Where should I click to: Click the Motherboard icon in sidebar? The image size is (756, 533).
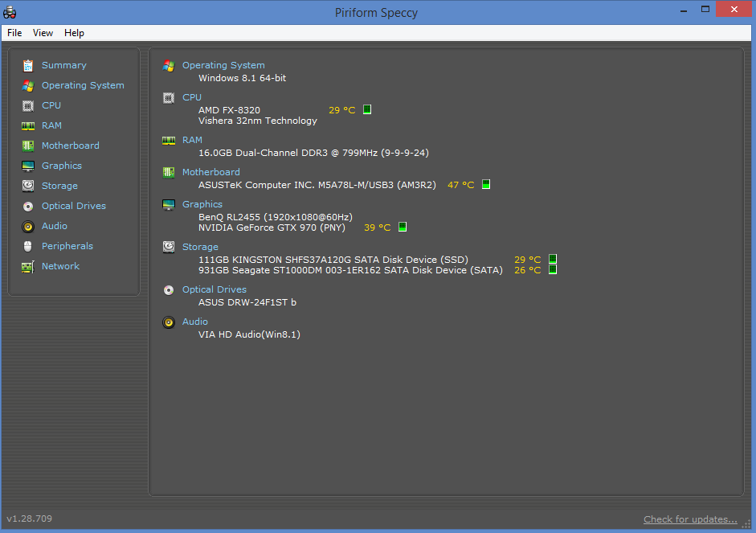(x=28, y=146)
